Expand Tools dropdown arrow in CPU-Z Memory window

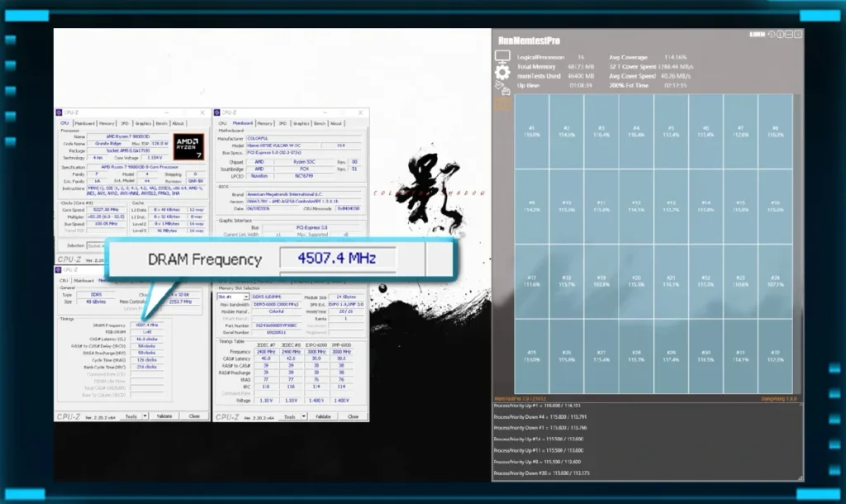coord(145,416)
